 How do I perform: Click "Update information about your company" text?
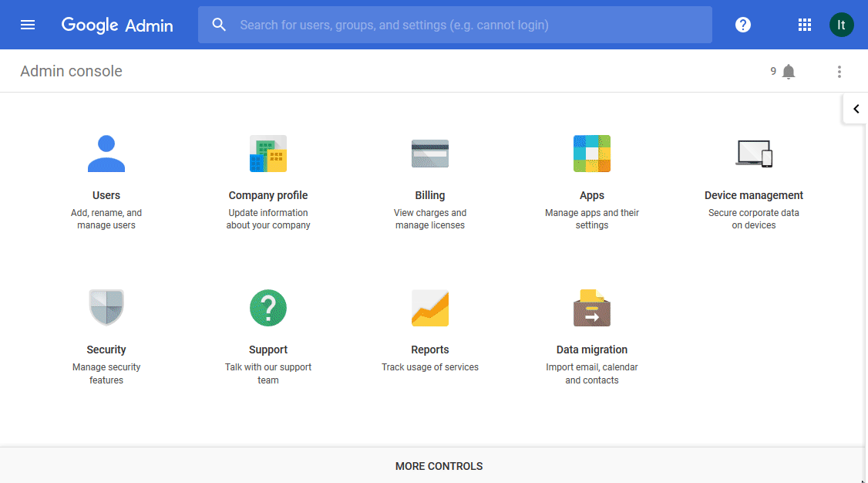(268, 219)
